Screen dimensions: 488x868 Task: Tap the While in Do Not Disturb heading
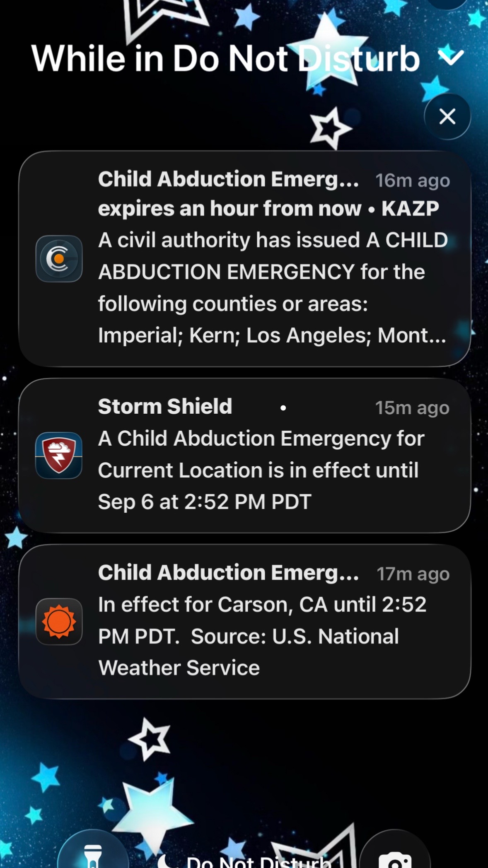[x=226, y=58]
